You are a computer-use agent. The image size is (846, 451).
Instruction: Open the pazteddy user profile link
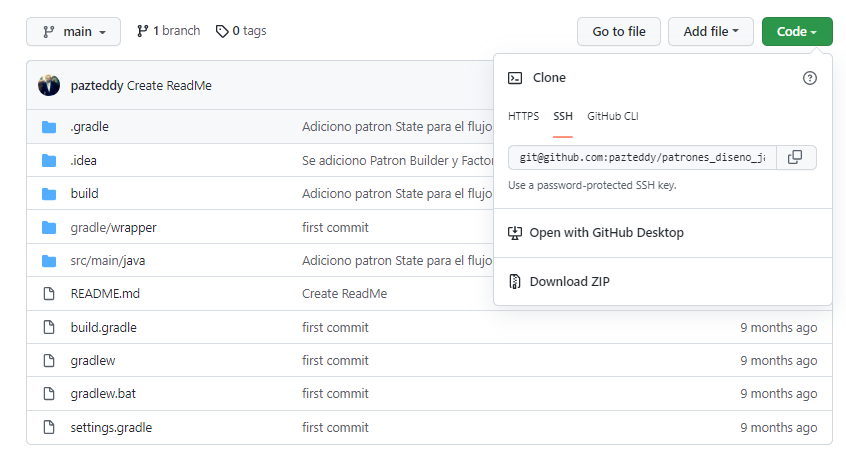(x=97, y=86)
